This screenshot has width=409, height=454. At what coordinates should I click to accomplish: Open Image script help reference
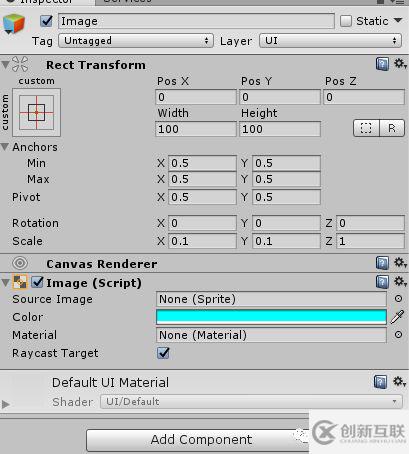[382, 282]
